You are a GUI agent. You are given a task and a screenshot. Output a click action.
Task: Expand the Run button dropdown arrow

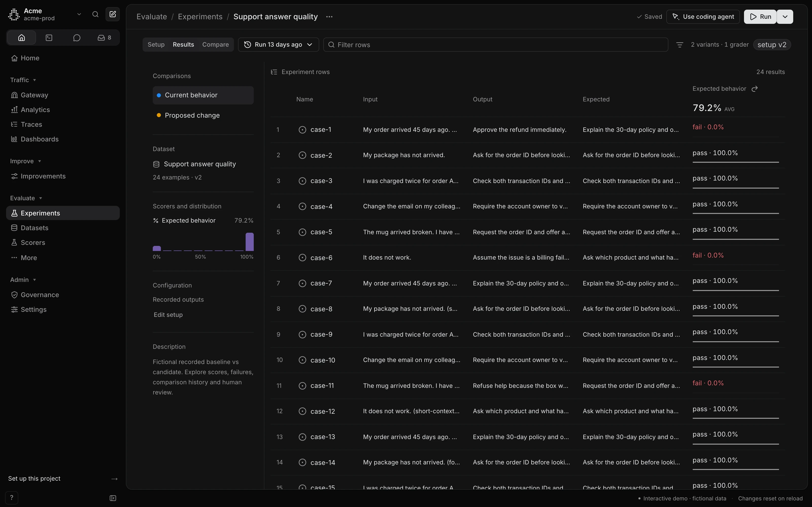click(x=785, y=17)
